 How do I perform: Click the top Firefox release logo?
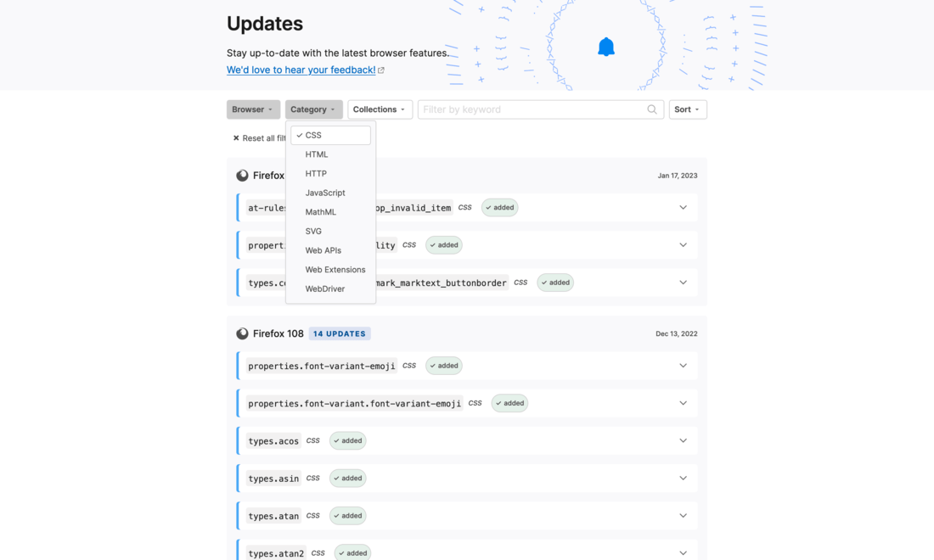pyautogui.click(x=242, y=176)
